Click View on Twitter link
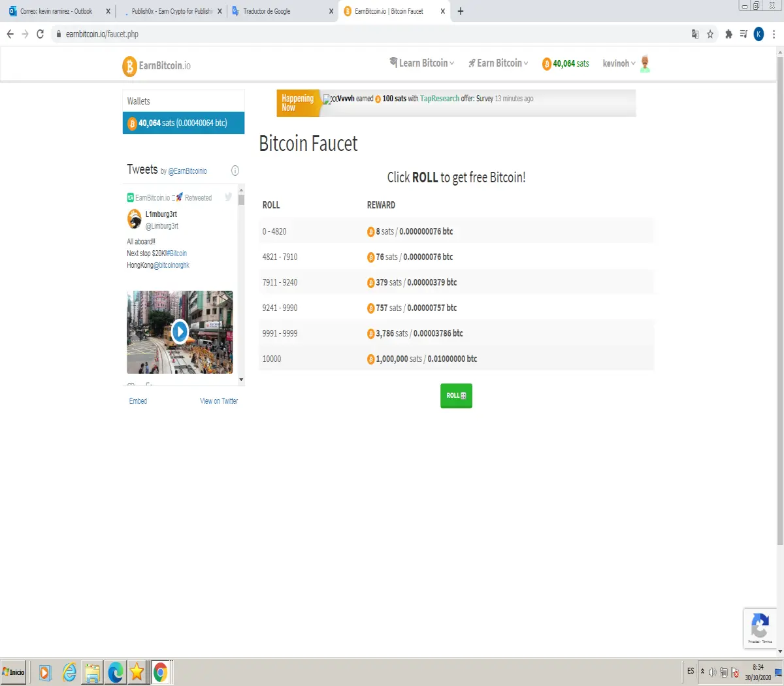Image resolution: width=784 pixels, height=686 pixels. 219,401
